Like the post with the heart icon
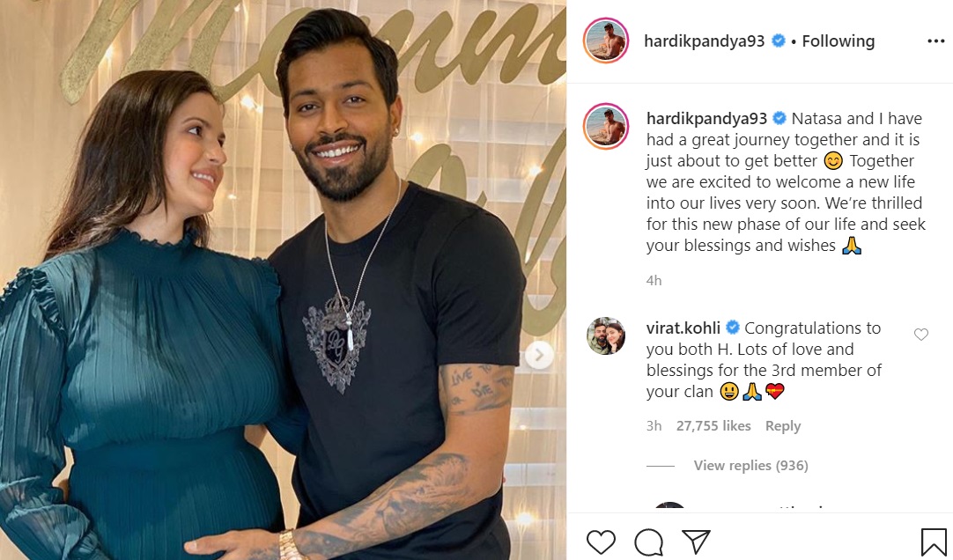Image resolution: width=953 pixels, height=560 pixels. pyautogui.click(x=601, y=542)
